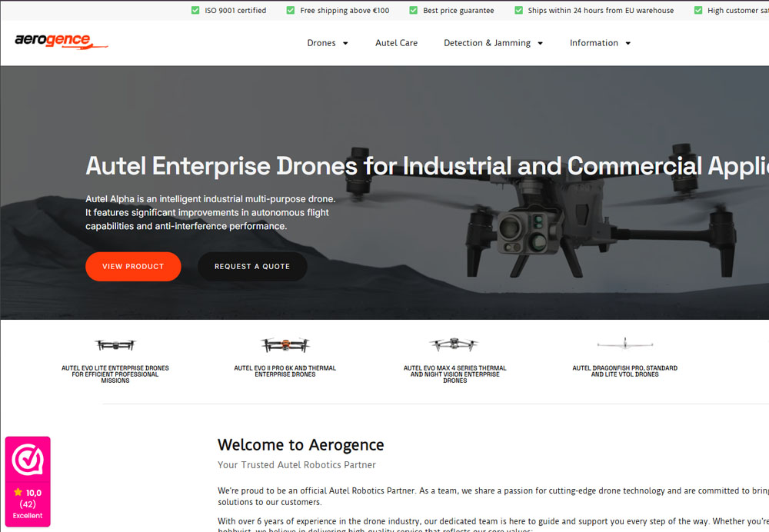Select the Autel EVO Lite drone image
The image size is (769, 532).
click(x=115, y=345)
